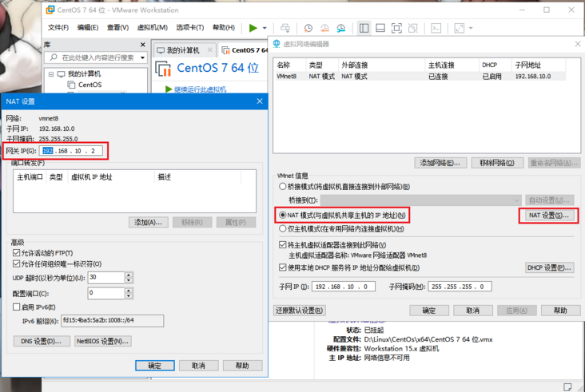Click the take snapshot clock icon

click(308, 28)
